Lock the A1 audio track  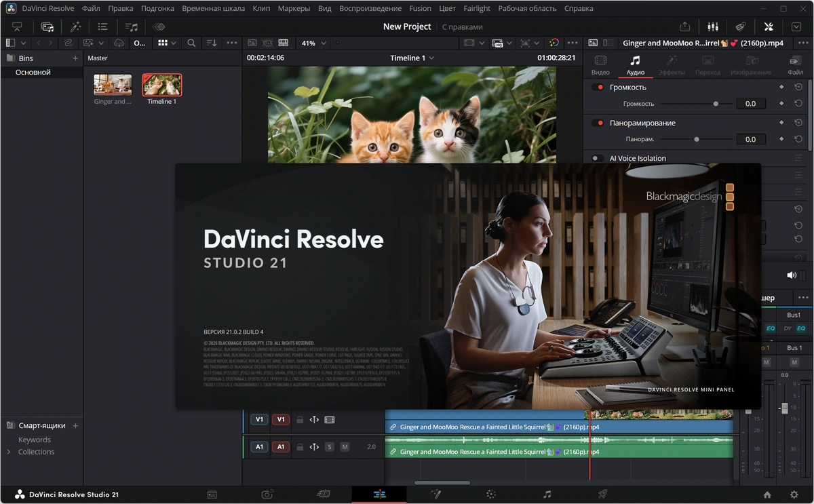(x=299, y=447)
